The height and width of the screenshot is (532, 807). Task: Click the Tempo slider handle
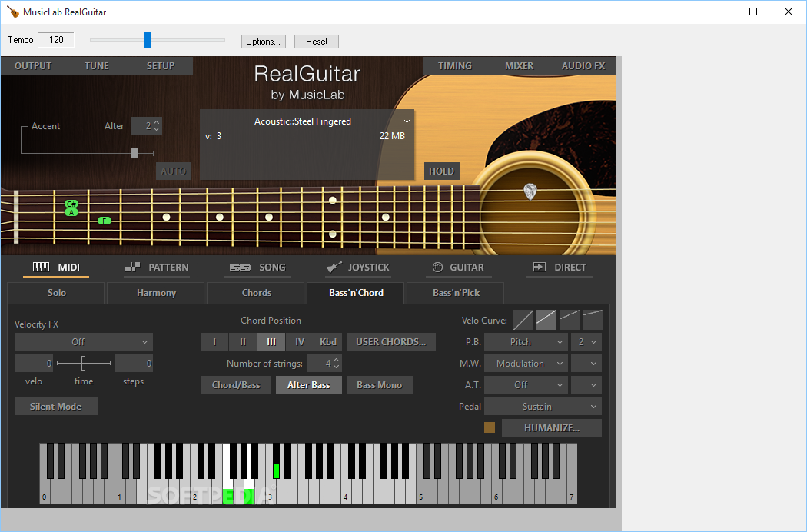[x=148, y=39]
